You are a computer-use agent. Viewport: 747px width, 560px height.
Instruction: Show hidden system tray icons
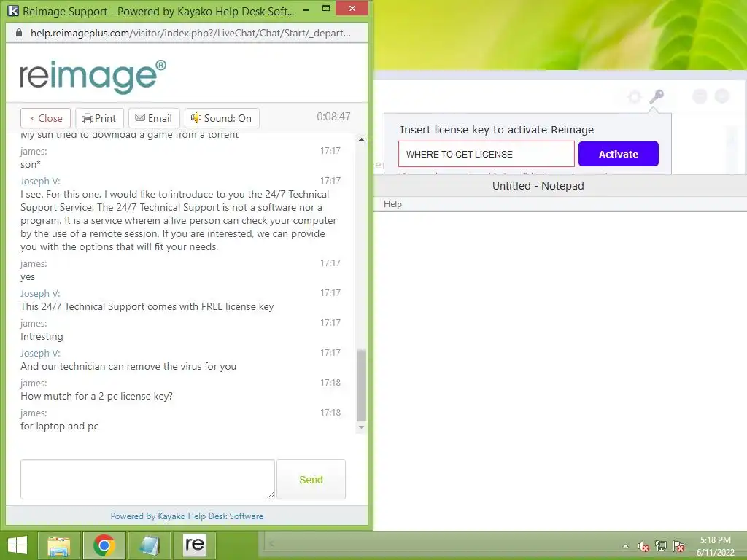[x=625, y=546]
